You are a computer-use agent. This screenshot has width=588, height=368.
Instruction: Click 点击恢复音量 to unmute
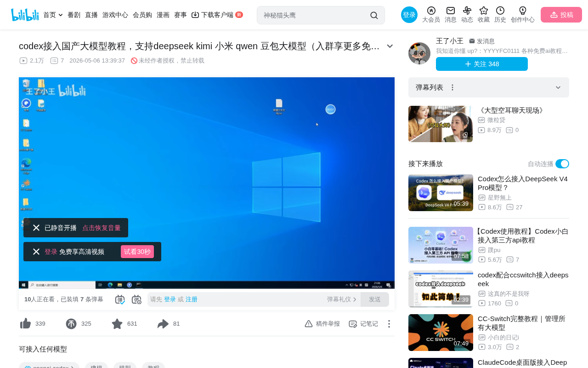102,228
